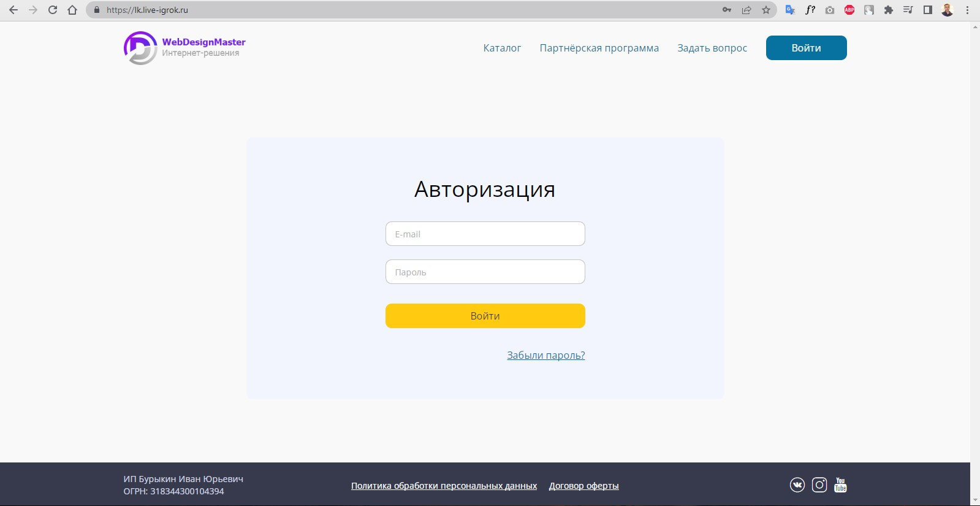Open the browser home page
This screenshot has height=506, width=980.
pos(72,10)
